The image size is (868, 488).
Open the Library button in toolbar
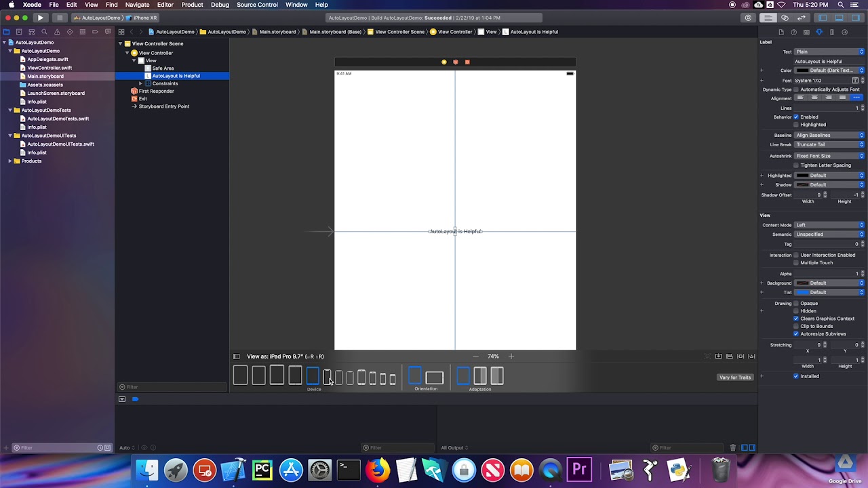748,18
